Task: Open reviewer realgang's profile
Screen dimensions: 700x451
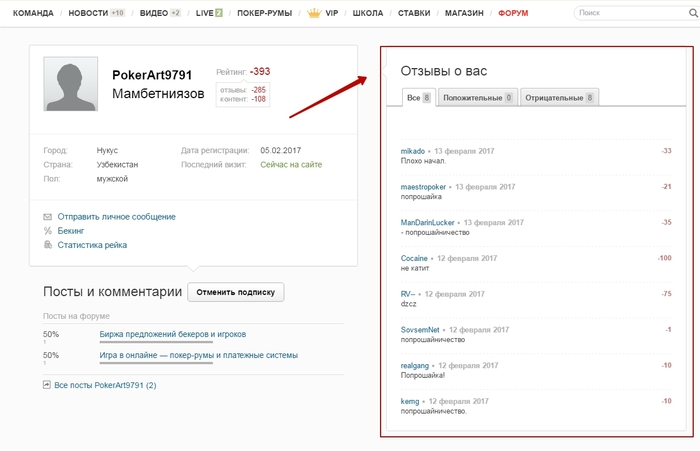Action: (x=414, y=365)
